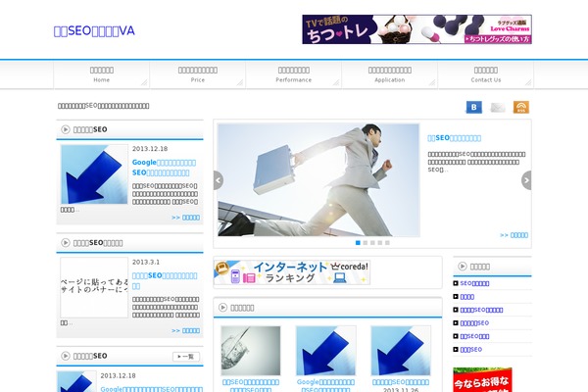Open the SEO article title dated 2013.3.1
The height and width of the screenshot is (392, 588).
(165, 280)
